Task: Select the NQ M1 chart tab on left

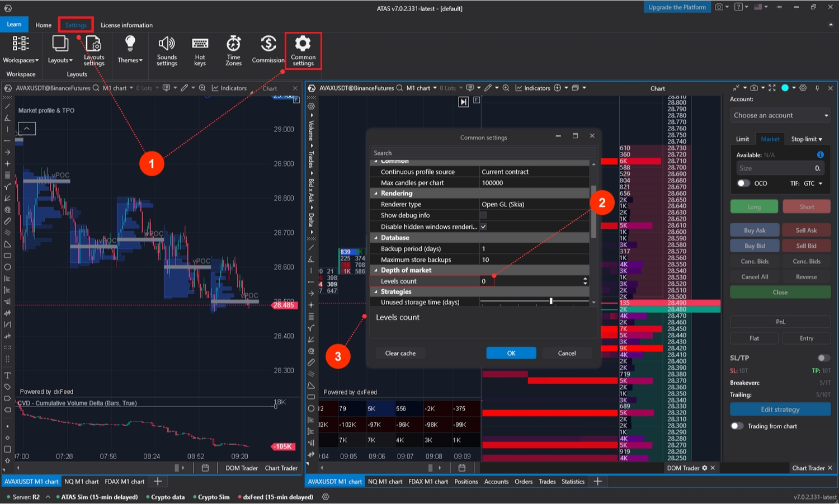Action: [81, 482]
